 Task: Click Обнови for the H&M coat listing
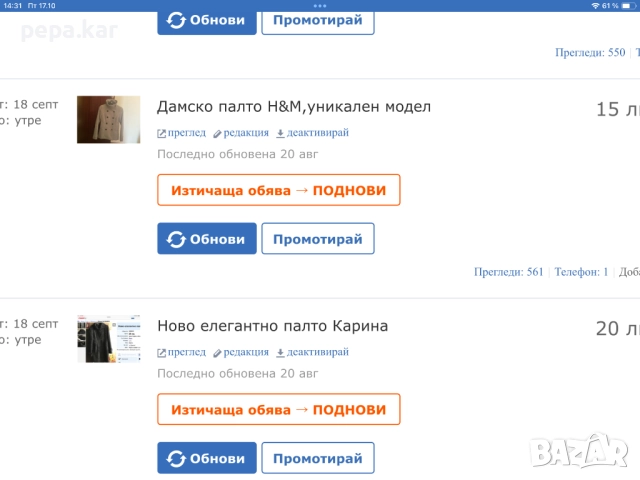(207, 238)
